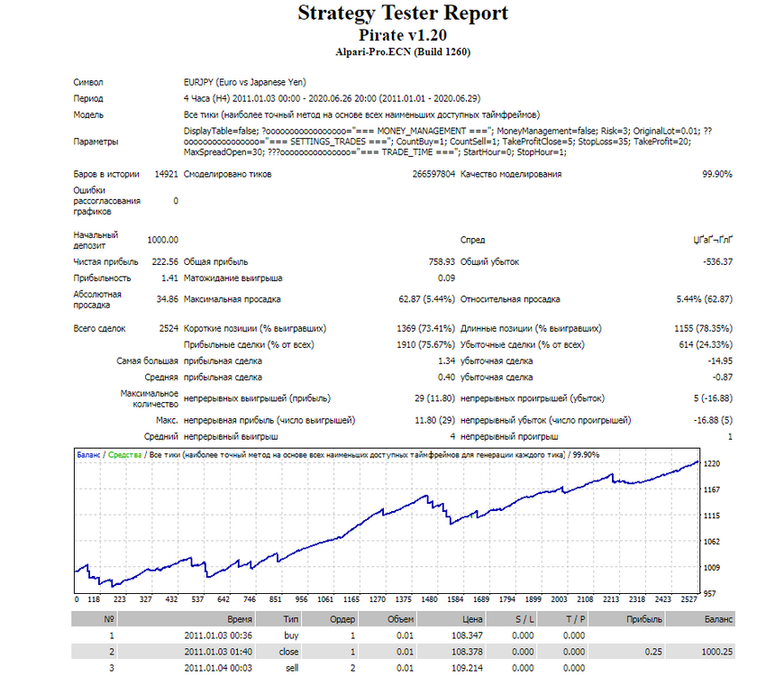The width and height of the screenshot is (784, 676).
Task: Click the 'Параметры' label
Action: pyautogui.click(x=96, y=142)
